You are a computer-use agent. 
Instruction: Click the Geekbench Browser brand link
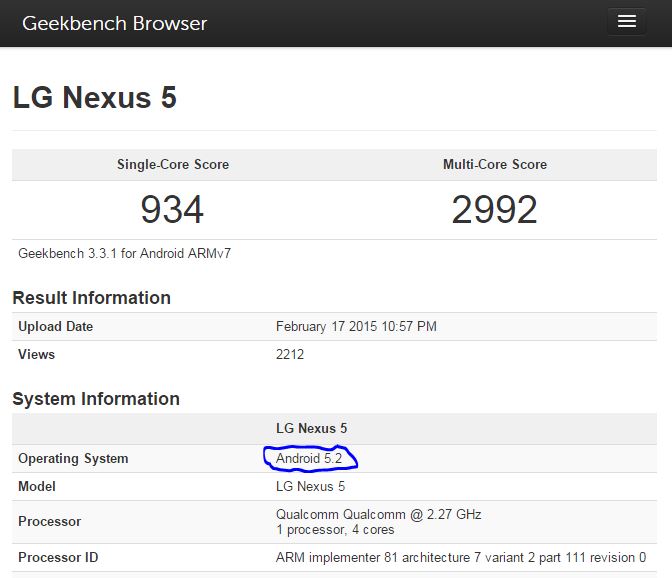tap(114, 23)
